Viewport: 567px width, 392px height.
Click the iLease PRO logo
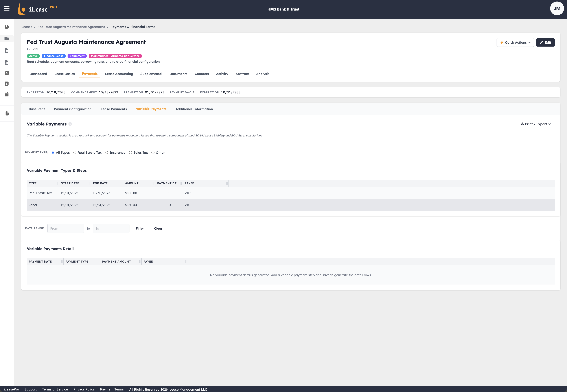pyautogui.click(x=37, y=9)
